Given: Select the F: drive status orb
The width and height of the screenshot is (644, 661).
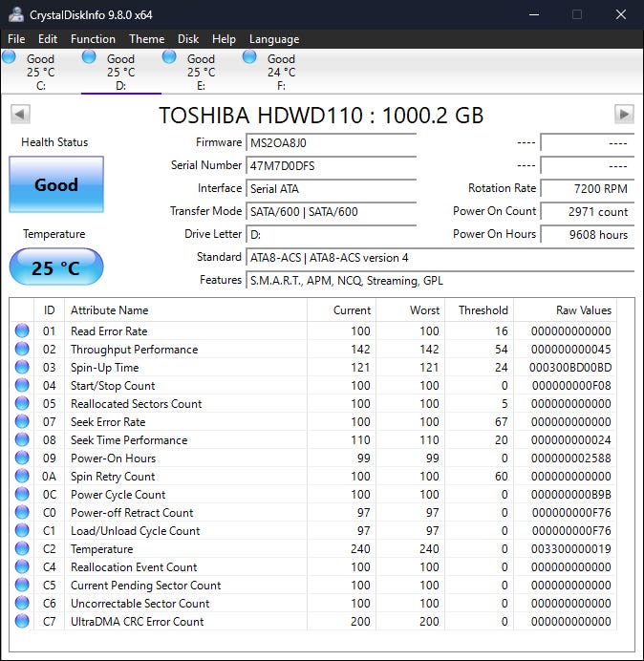Looking at the screenshot, I should 250,57.
